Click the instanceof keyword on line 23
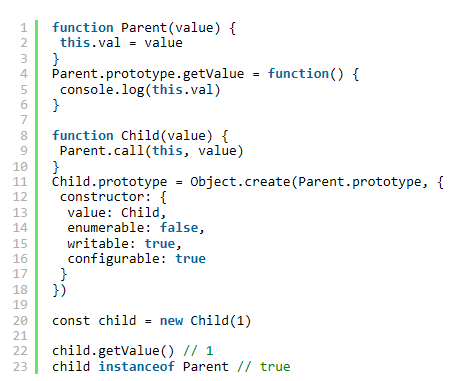 [x=137, y=366]
